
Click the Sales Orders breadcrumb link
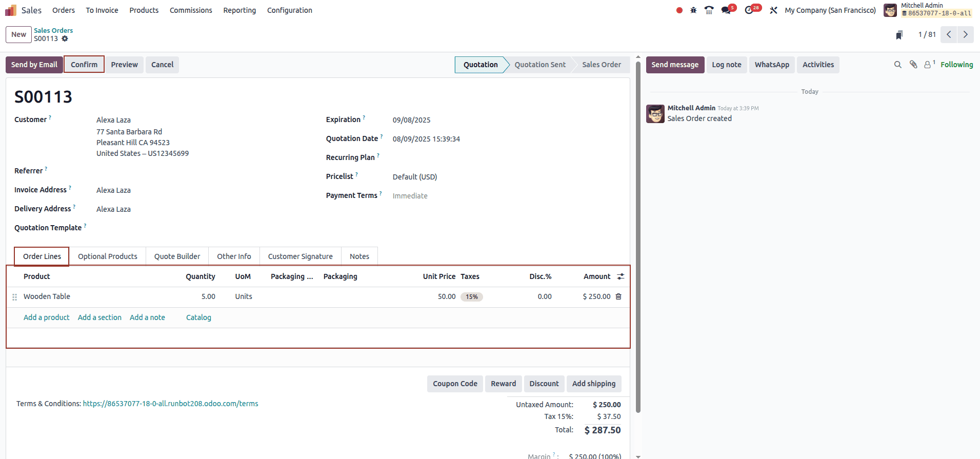click(53, 30)
